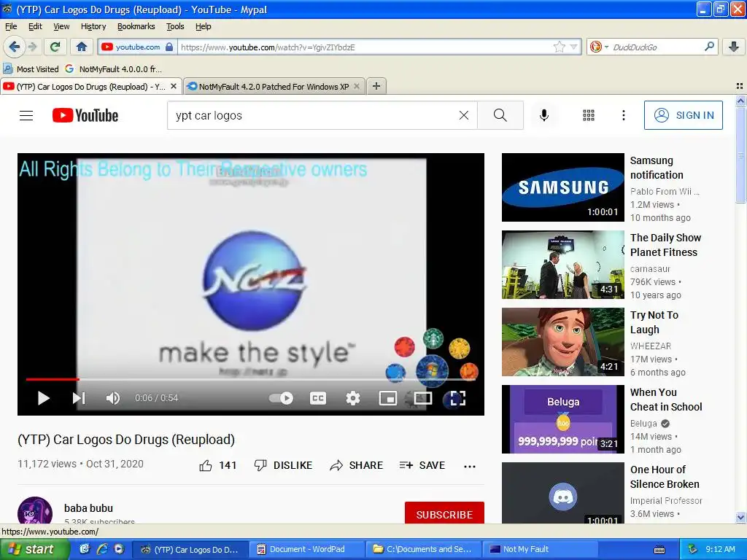Open the YouTube apps grid icon
This screenshot has width=747, height=560.
coord(589,115)
